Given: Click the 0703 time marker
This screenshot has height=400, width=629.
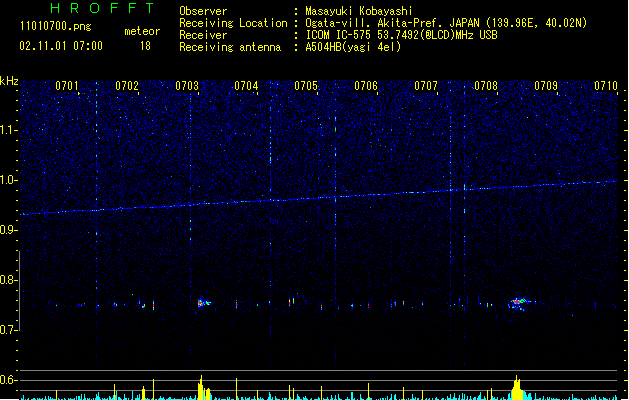Looking at the screenshot, I should [187, 86].
